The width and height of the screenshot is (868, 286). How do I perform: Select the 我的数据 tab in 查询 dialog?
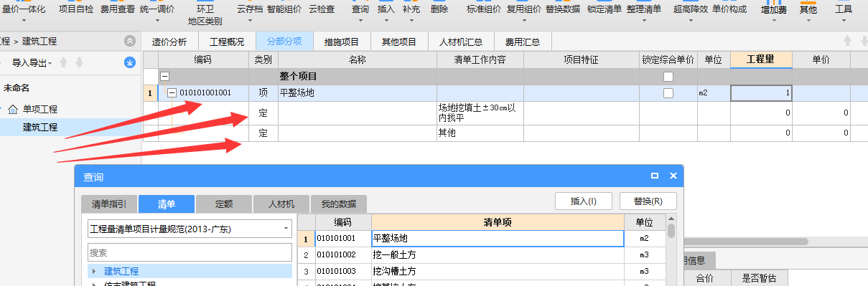[x=339, y=204]
